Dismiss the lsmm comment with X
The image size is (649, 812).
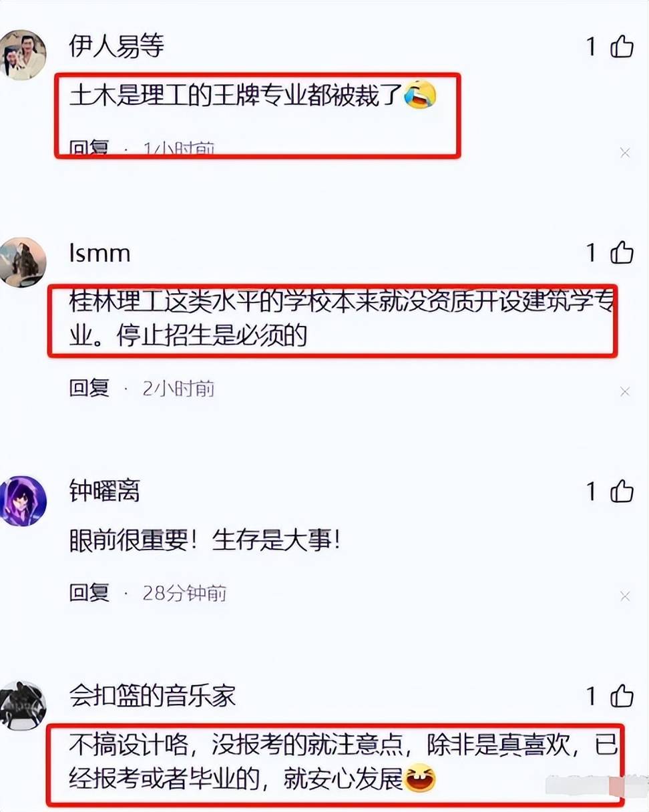pos(625,391)
